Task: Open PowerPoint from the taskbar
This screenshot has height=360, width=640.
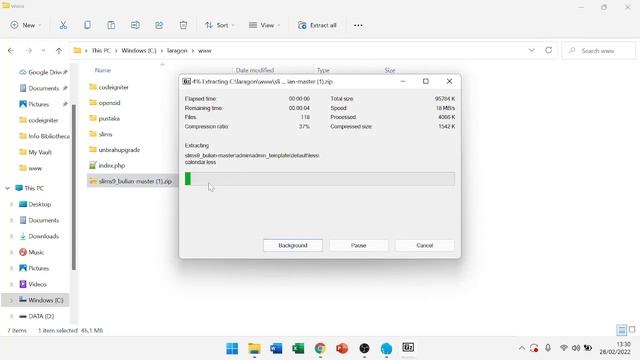Action: [x=342, y=348]
